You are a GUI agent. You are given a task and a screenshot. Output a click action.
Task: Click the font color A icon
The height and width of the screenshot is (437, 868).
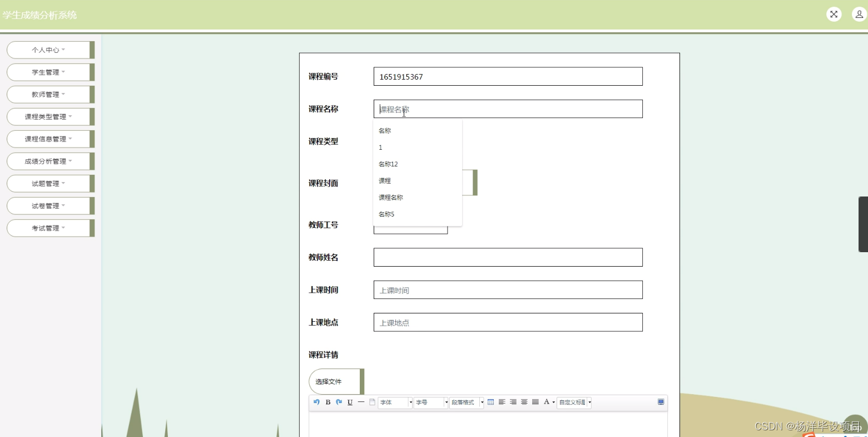point(547,402)
